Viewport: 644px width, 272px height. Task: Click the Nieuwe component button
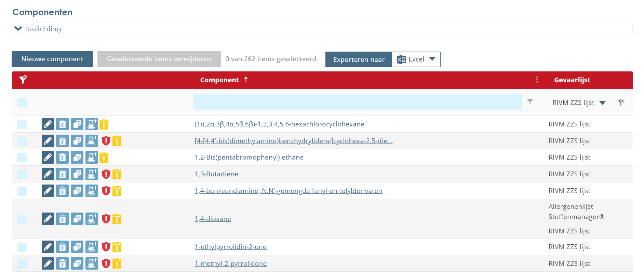52,59
